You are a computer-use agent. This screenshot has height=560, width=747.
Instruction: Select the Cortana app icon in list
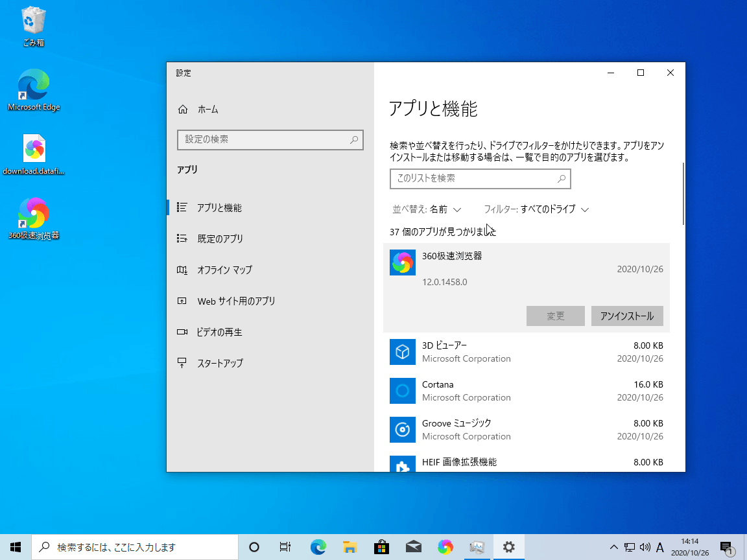pyautogui.click(x=402, y=391)
